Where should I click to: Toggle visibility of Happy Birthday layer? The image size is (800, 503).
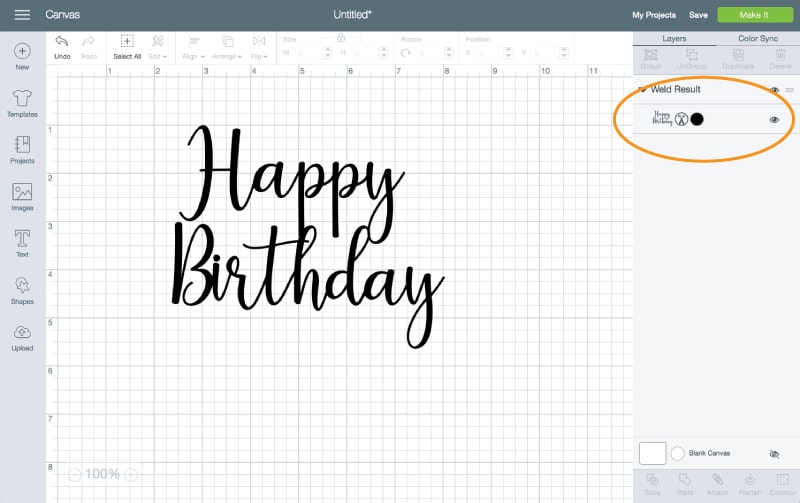tap(774, 119)
